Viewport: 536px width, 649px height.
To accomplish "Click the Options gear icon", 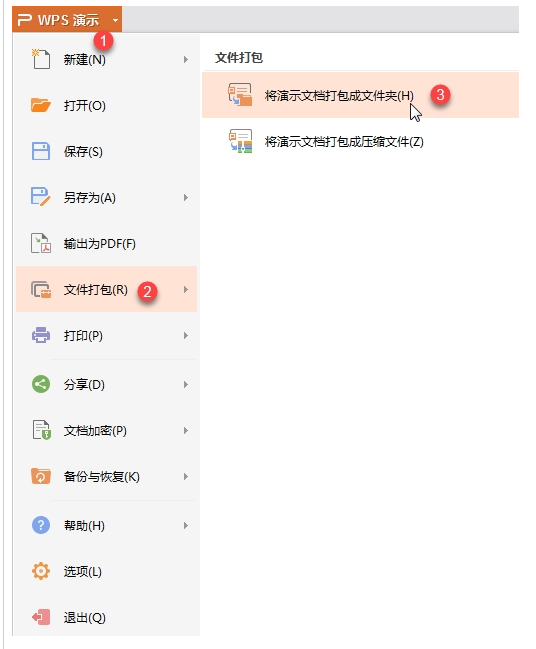I will click(41, 571).
